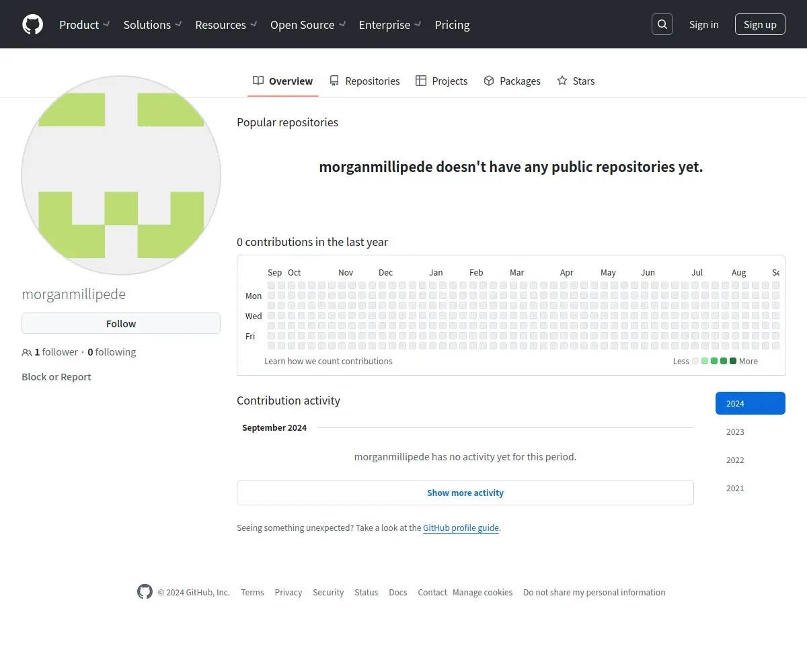
Task: Open the Status footer link
Action: click(367, 592)
